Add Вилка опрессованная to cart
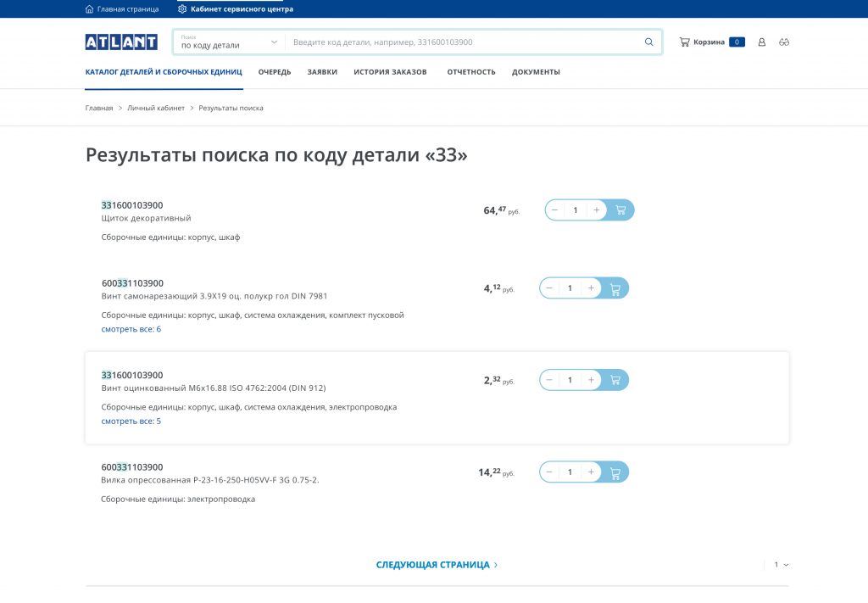This screenshot has width=868, height=603. [x=615, y=472]
